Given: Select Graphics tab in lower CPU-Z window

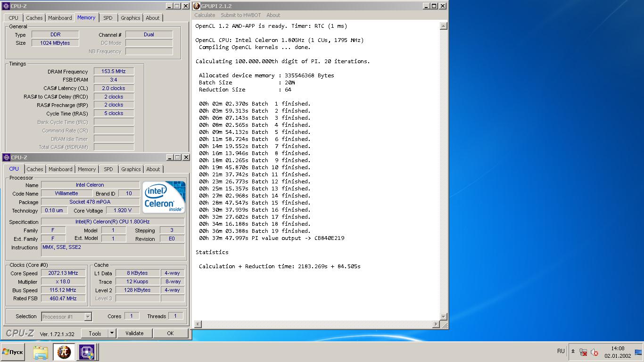Looking at the screenshot, I should pyautogui.click(x=131, y=169).
